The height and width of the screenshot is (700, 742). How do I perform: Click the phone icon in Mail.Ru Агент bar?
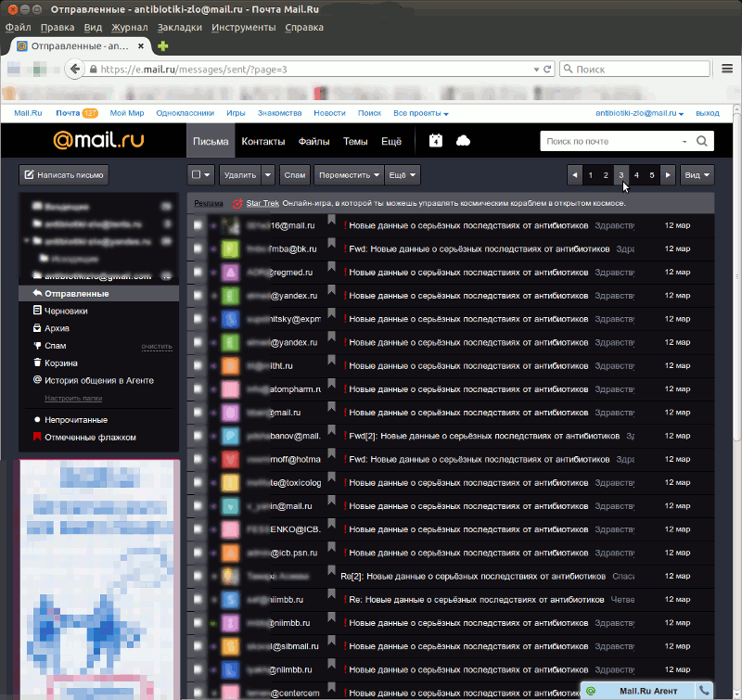(704, 691)
